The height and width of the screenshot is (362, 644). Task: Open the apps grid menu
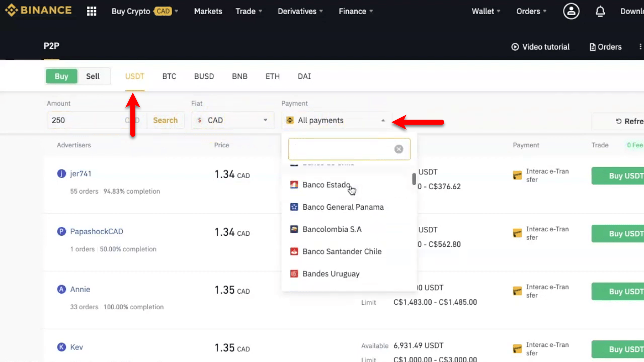pyautogui.click(x=92, y=11)
